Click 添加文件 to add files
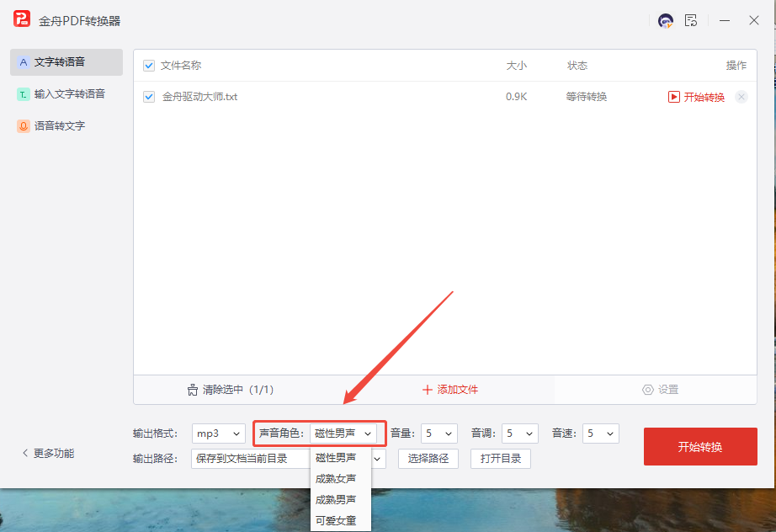Image resolution: width=776 pixels, height=532 pixels. (x=450, y=390)
